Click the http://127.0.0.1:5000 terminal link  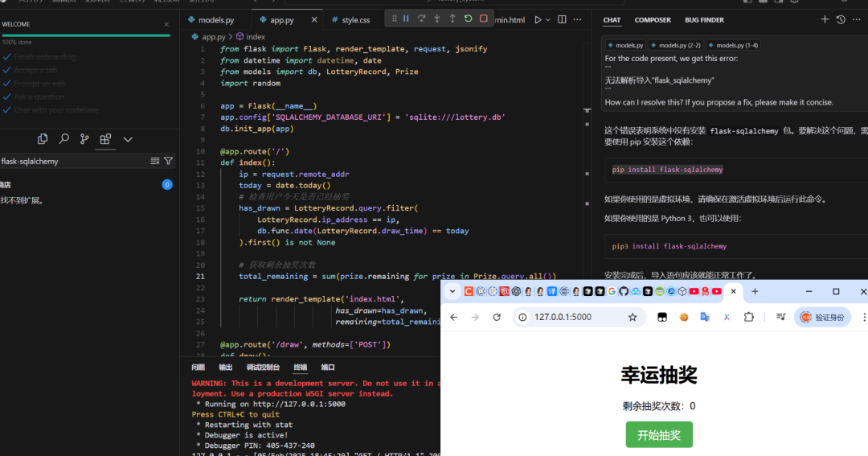click(299, 404)
